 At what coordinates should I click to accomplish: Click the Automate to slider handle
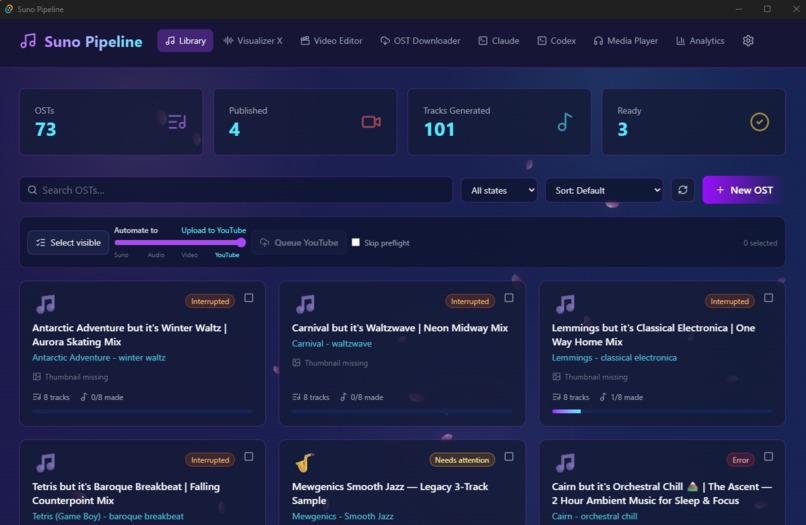[x=241, y=243]
